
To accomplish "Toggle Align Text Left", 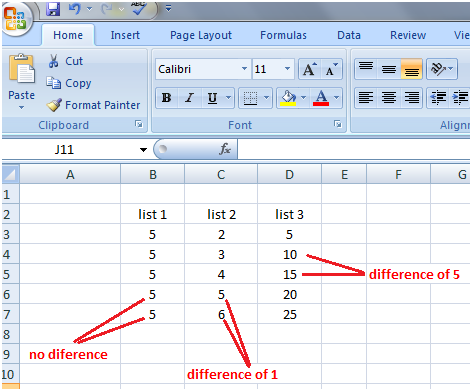I will [366, 98].
